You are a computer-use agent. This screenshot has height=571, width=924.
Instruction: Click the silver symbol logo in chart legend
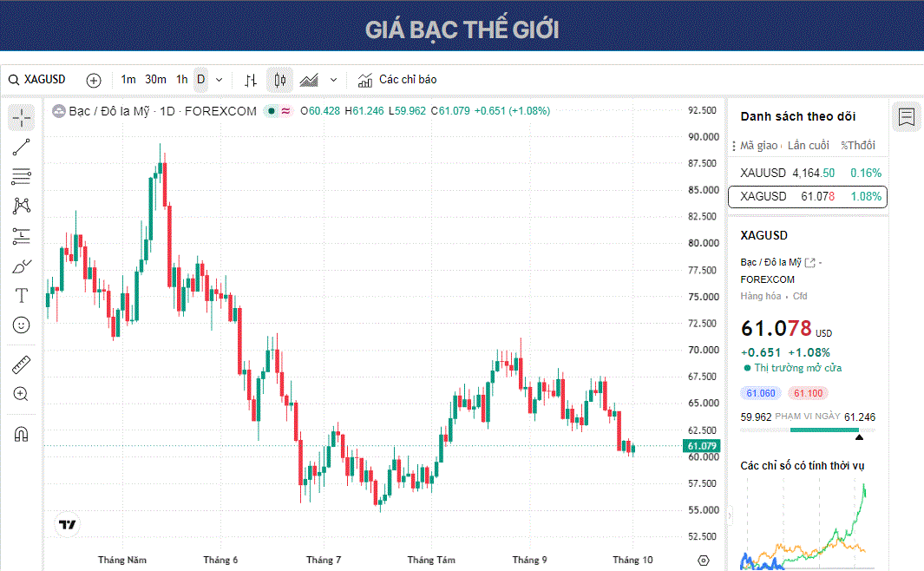(x=59, y=111)
